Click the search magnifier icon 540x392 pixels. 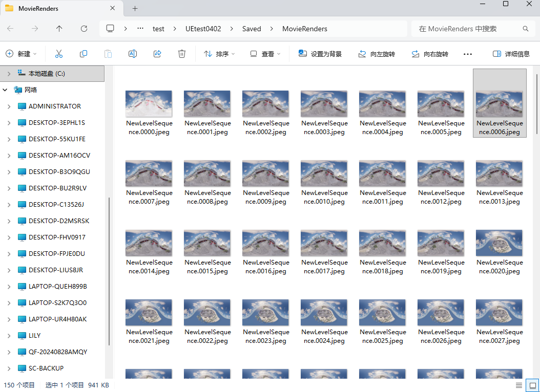coord(526,29)
